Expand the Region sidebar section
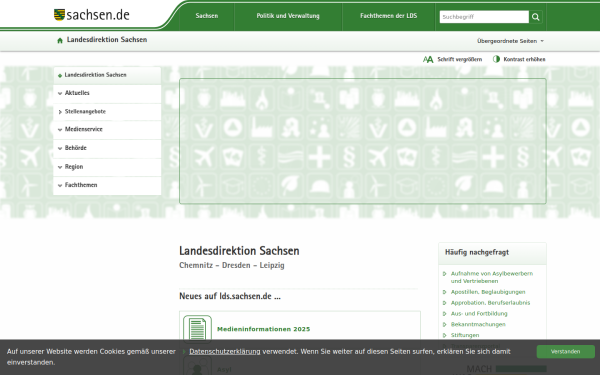The height and width of the screenshot is (375, 600). tap(107, 167)
